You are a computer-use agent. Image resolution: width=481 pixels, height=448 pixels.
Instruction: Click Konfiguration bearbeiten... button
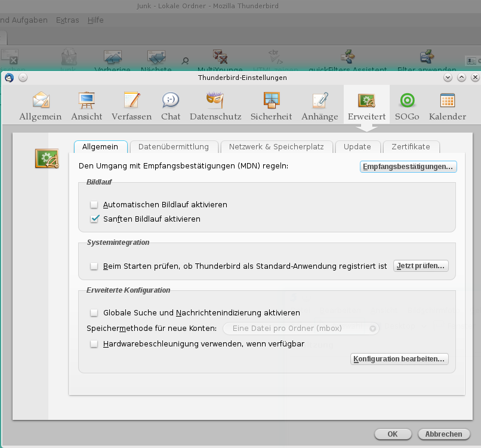tap(399, 359)
